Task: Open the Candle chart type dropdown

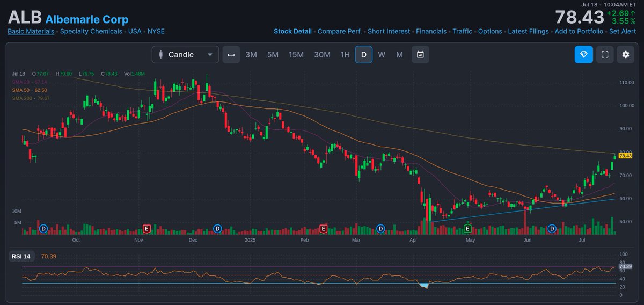Action: pyautogui.click(x=185, y=54)
